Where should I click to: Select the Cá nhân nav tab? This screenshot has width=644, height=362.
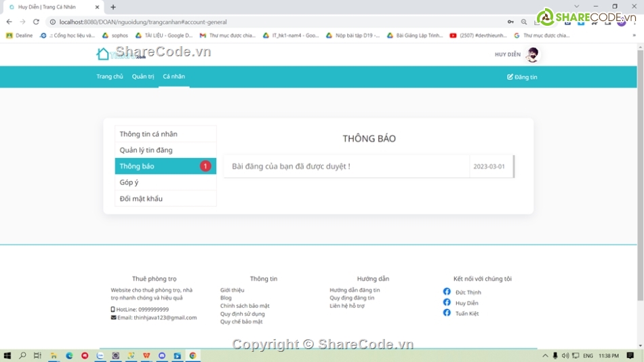(x=174, y=77)
